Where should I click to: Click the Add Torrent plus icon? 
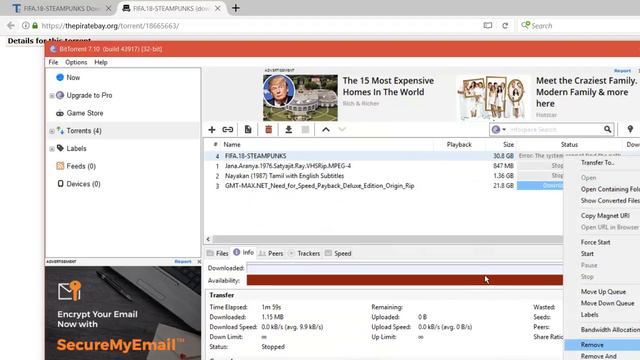click(x=211, y=130)
